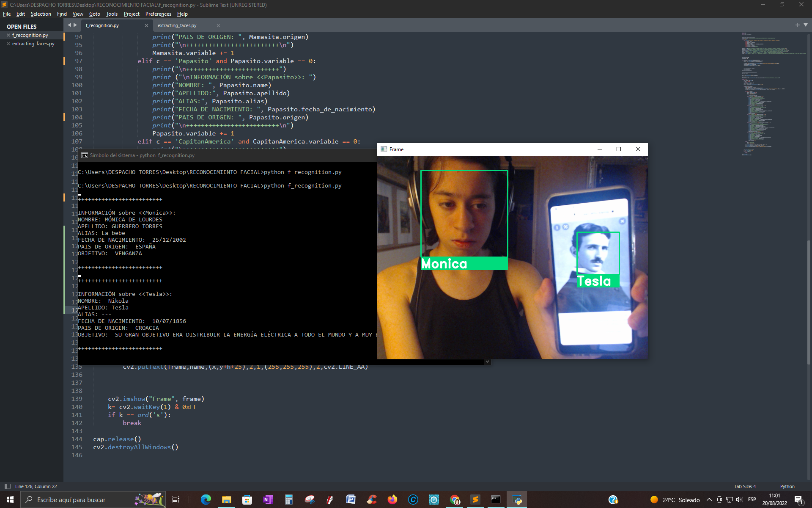
Task: Select the forward navigation arrow in Sublime
Action: (x=76, y=25)
